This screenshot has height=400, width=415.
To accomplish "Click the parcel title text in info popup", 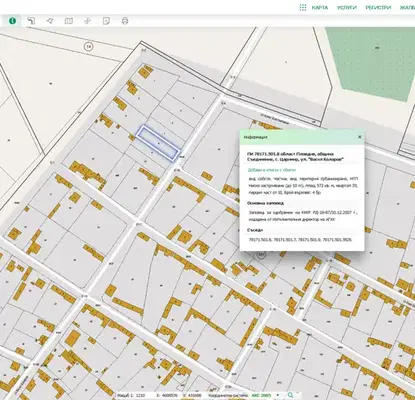I will pyautogui.click(x=295, y=157).
